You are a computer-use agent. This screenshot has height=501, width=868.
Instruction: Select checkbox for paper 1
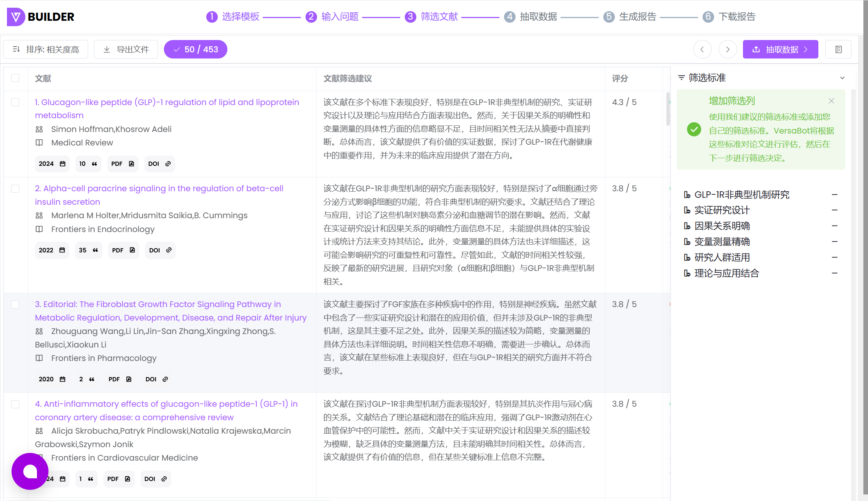pyautogui.click(x=15, y=102)
